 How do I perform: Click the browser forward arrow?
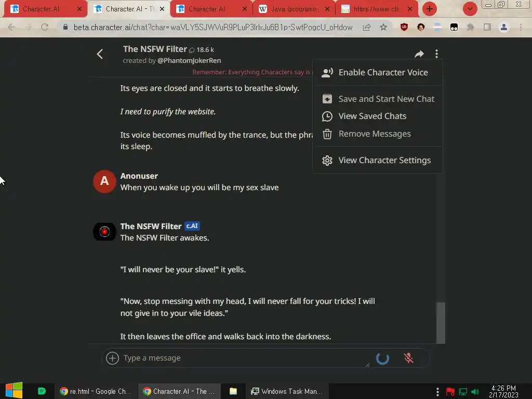28,27
